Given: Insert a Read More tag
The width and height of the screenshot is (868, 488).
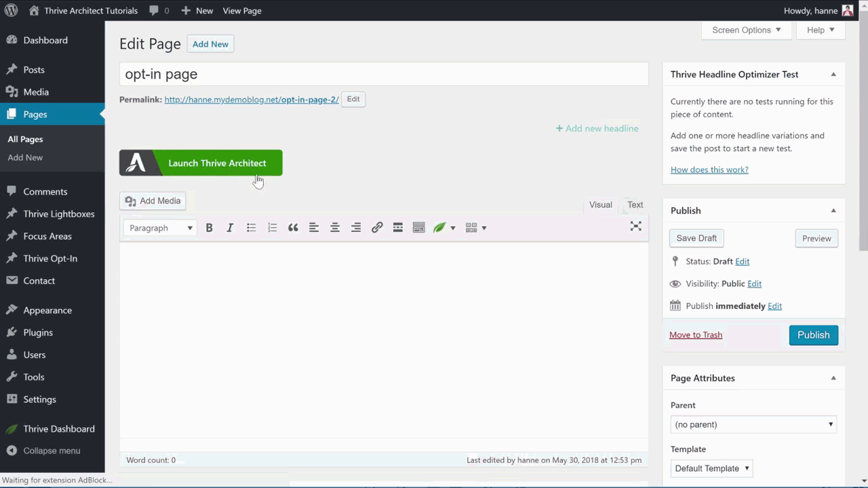Looking at the screenshot, I should click(x=398, y=228).
